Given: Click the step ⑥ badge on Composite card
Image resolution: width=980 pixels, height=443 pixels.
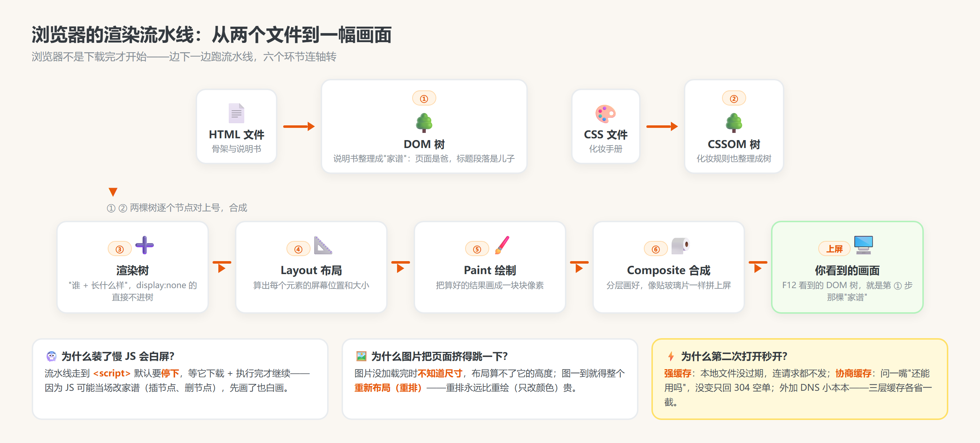Looking at the screenshot, I should click(x=655, y=249).
